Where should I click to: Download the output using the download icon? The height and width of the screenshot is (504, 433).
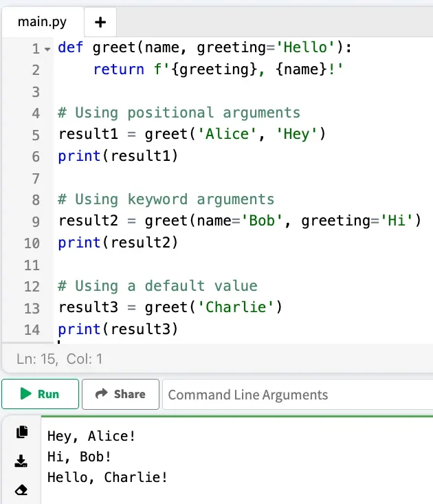[x=21, y=461]
